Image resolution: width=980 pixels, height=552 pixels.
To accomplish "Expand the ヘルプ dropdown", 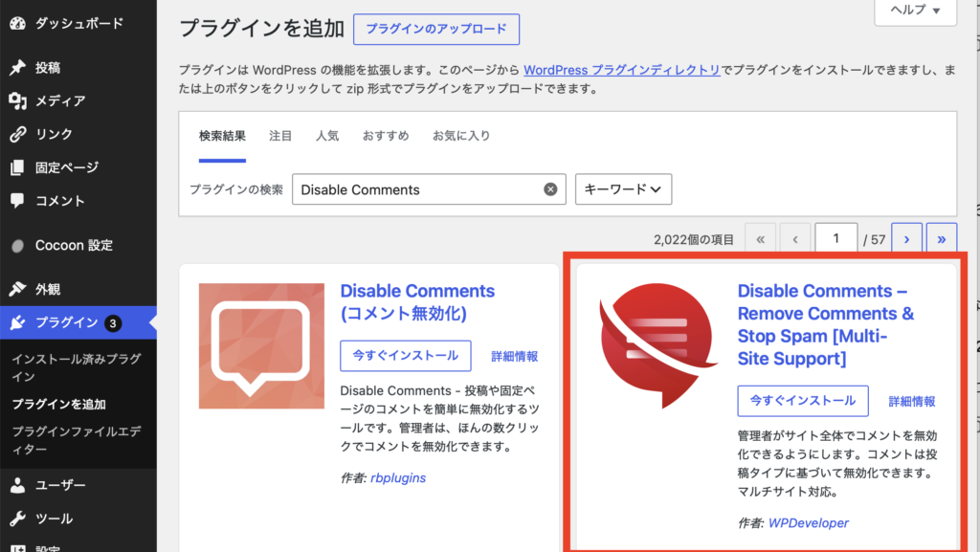I will (x=916, y=10).
